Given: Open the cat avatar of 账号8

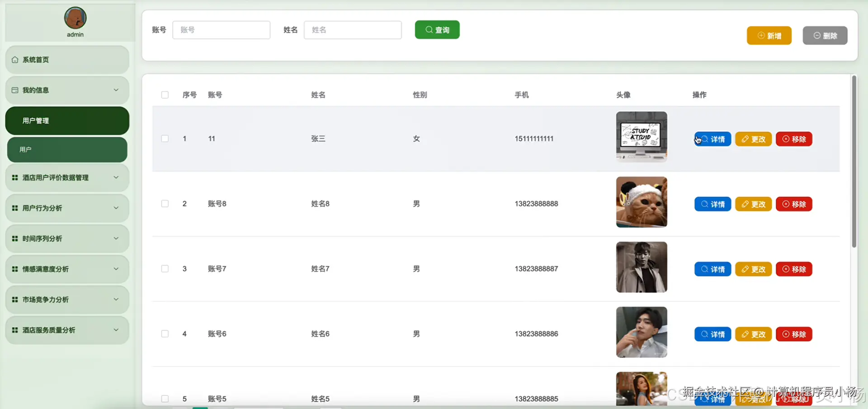Looking at the screenshot, I should tap(642, 202).
